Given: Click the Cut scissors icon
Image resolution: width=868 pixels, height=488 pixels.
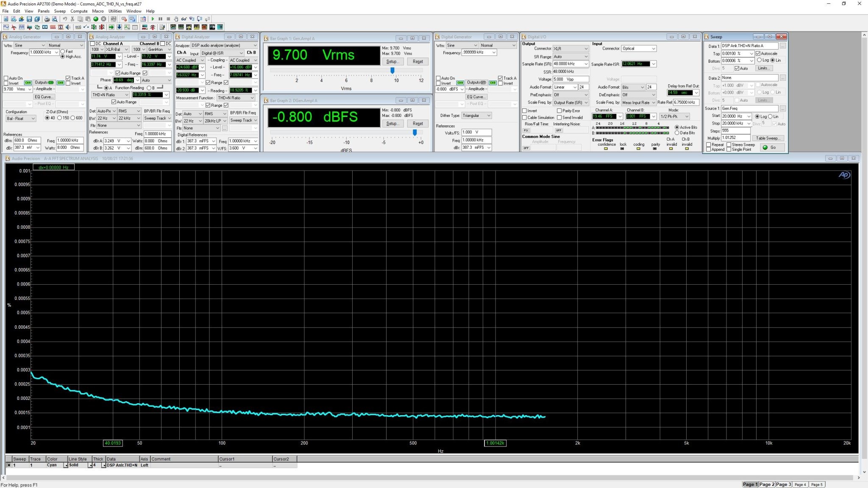Looking at the screenshot, I should [72, 19].
